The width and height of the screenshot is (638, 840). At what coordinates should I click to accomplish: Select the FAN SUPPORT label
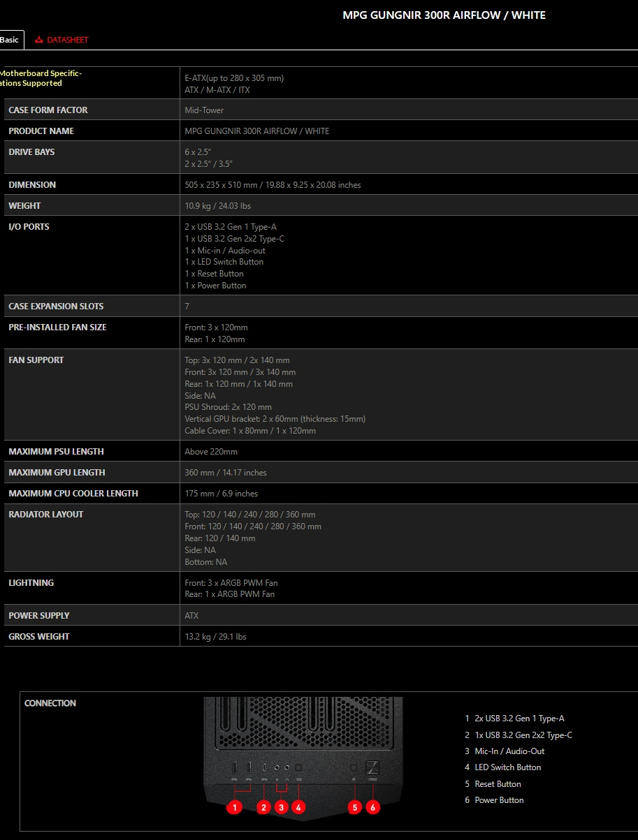click(x=36, y=360)
